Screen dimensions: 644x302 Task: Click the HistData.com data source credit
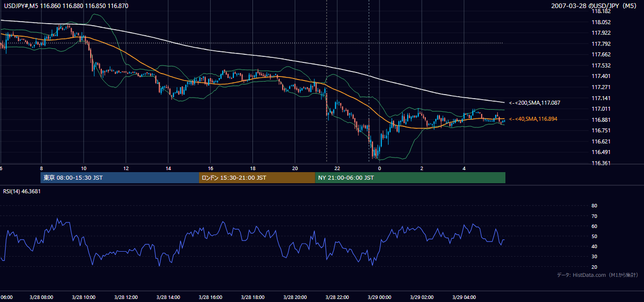point(598,275)
